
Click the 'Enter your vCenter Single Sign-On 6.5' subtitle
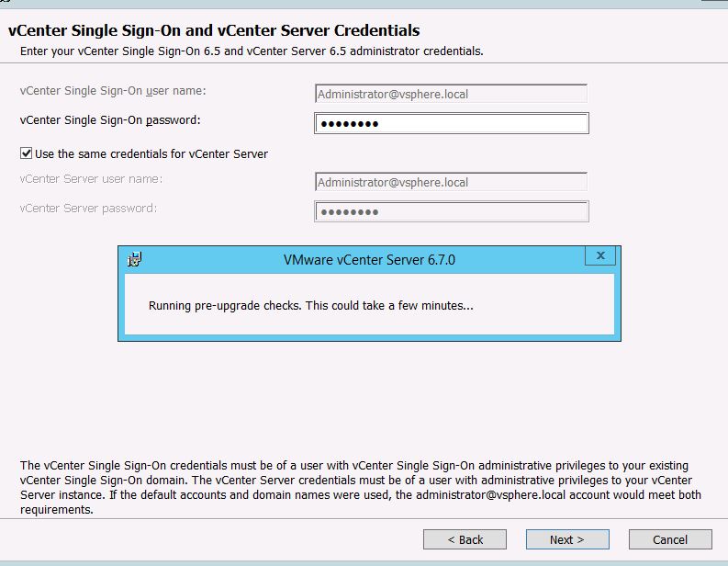252,51
